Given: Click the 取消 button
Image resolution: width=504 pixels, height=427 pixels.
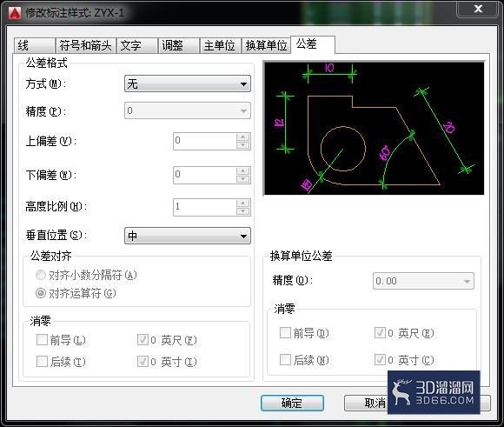Looking at the screenshot, I should [375, 403].
